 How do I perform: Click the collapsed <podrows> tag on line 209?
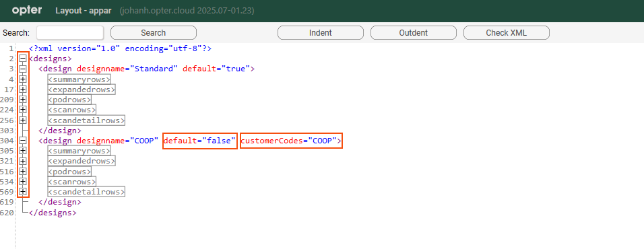pyautogui.click(x=69, y=100)
